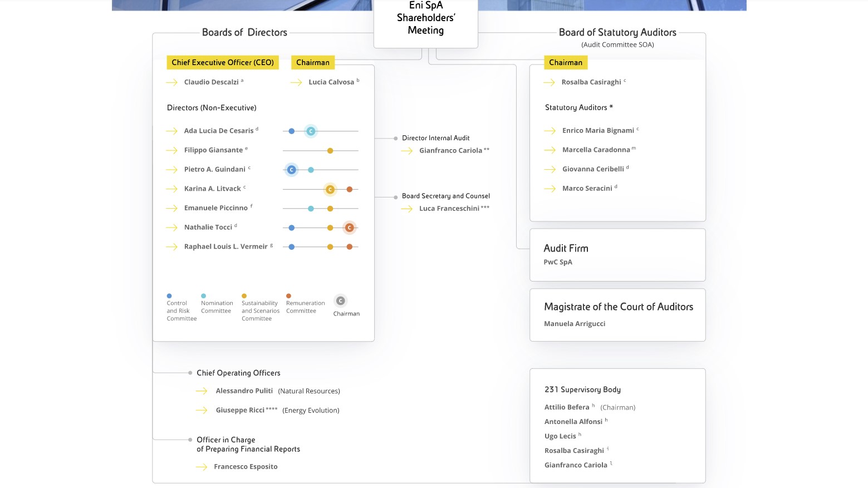Click the Magistrate of the Court of Auditors heading

click(x=619, y=307)
